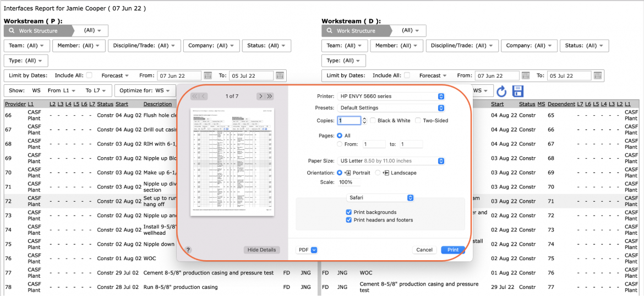This screenshot has height=296, width=644.
Task: Click the page range From field
Action: click(x=373, y=144)
